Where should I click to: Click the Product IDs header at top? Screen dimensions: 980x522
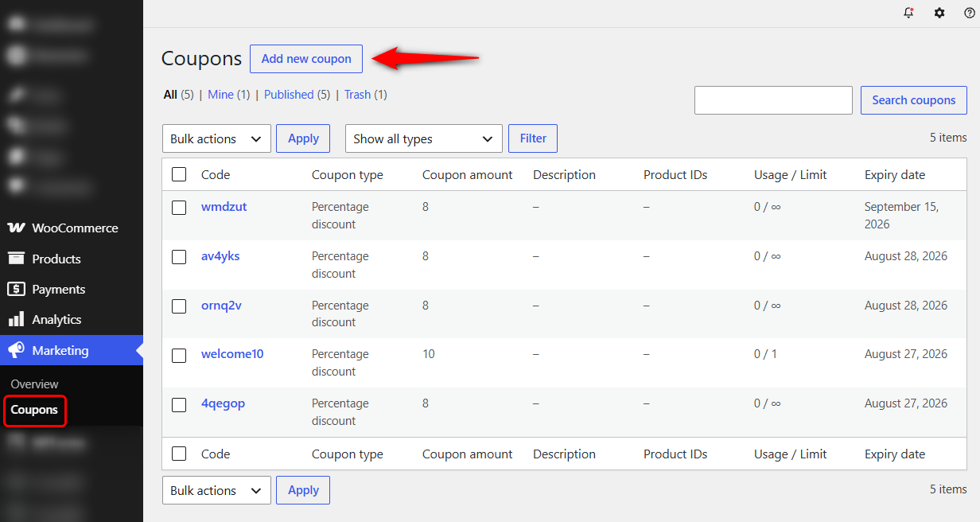pyautogui.click(x=675, y=175)
